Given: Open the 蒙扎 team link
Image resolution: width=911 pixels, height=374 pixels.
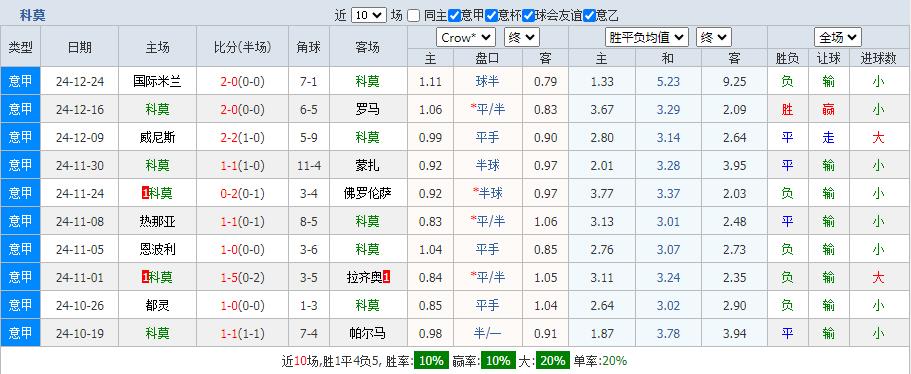Looking at the screenshot, I should tap(368, 165).
